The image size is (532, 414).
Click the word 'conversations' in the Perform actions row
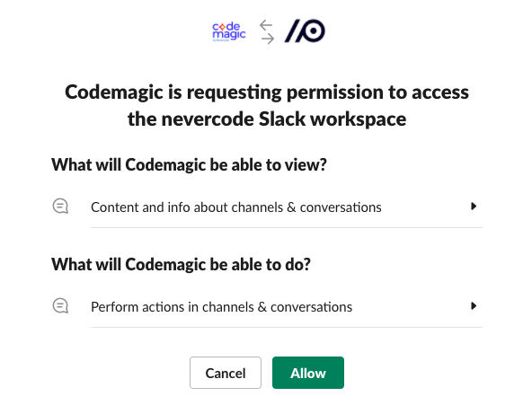pyautogui.click(x=311, y=307)
